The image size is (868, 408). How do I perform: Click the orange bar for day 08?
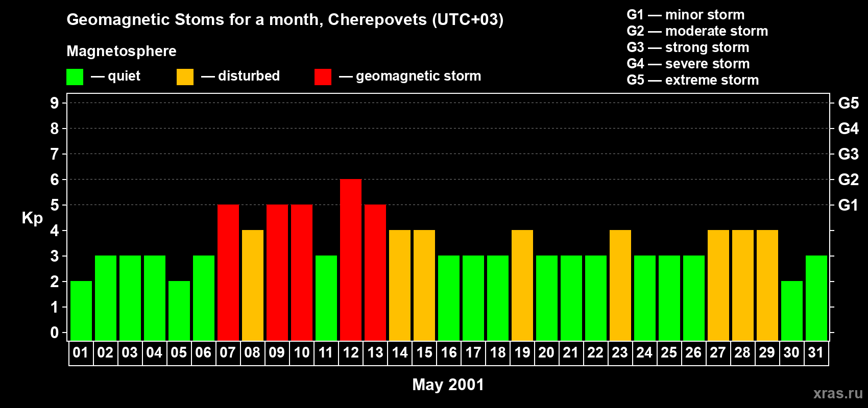(x=253, y=286)
